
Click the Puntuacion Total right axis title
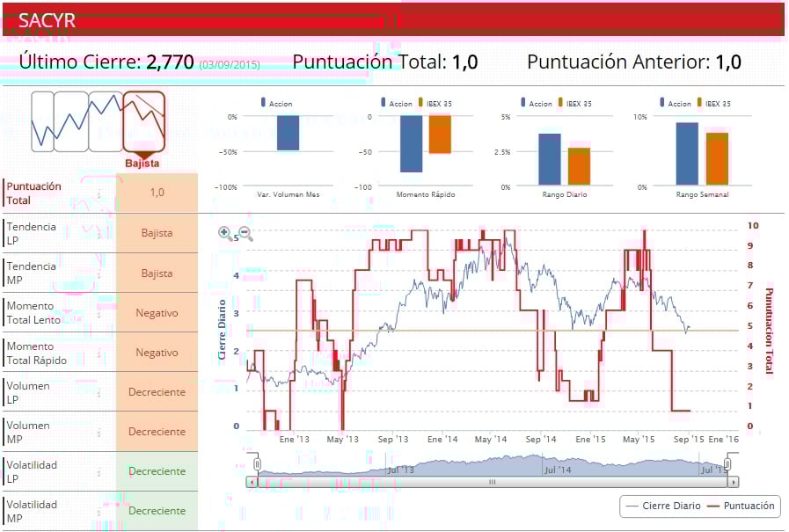coord(769,331)
